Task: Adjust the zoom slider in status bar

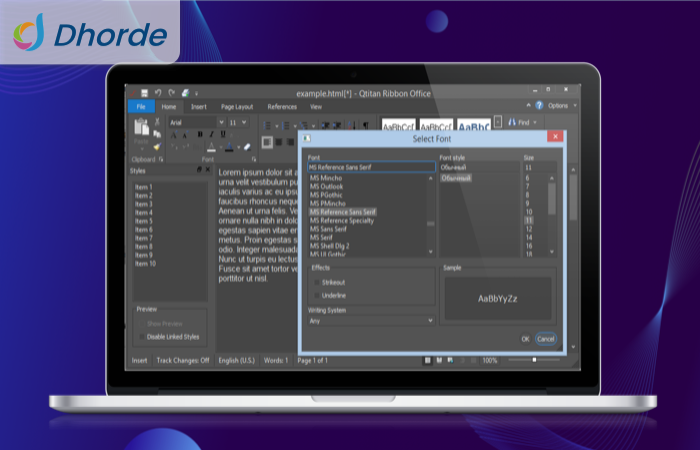Action: tap(535, 360)
